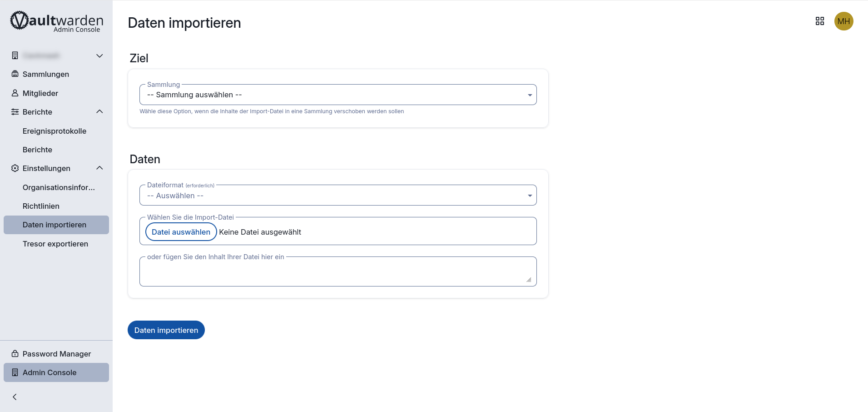Open Richtlinien settings page

(x=41, y=206)
